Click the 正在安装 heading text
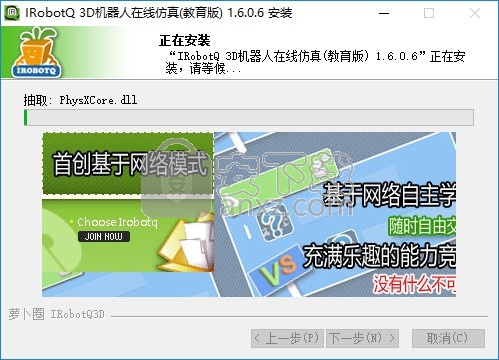499x360 pixels. pos(185,41)
